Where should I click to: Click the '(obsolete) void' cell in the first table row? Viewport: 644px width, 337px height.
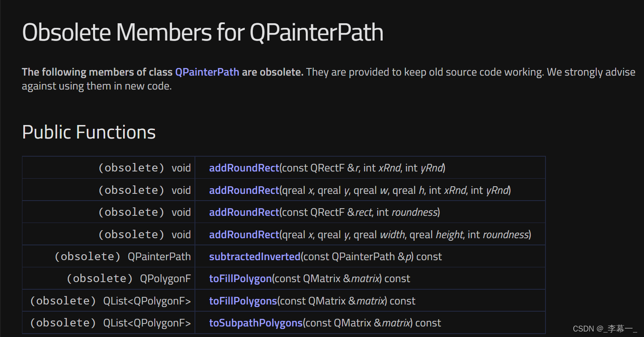[144, 168]
